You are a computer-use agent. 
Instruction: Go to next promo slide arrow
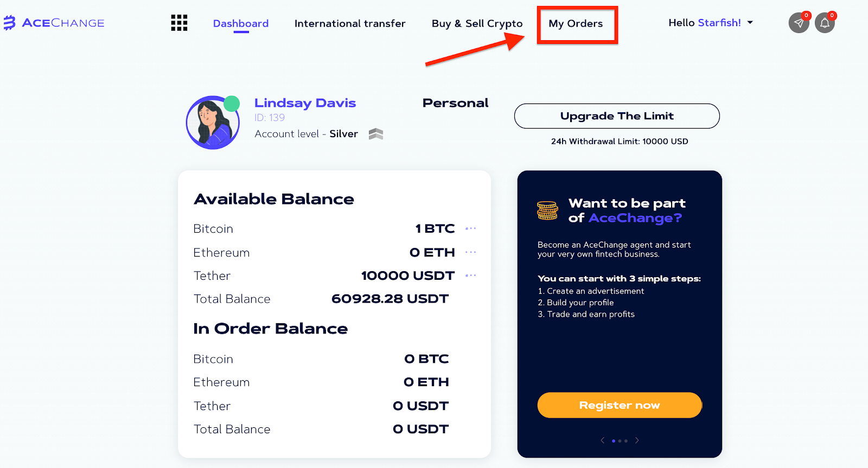click(x=637, y=440)
